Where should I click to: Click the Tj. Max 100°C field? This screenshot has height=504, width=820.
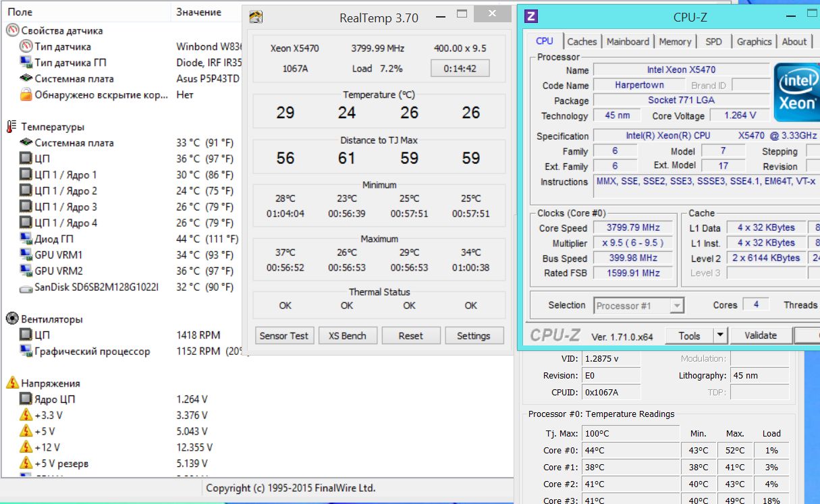click(630, 433)
